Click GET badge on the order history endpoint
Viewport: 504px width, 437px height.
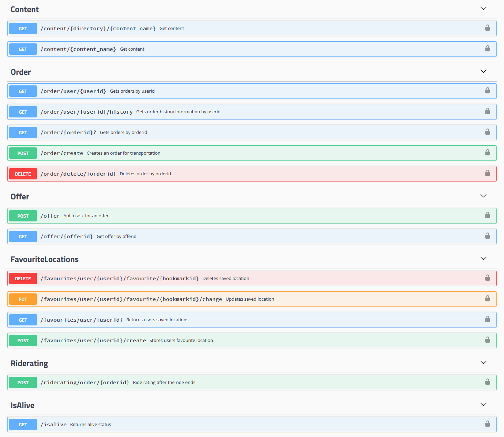click(x=23, y=112)
